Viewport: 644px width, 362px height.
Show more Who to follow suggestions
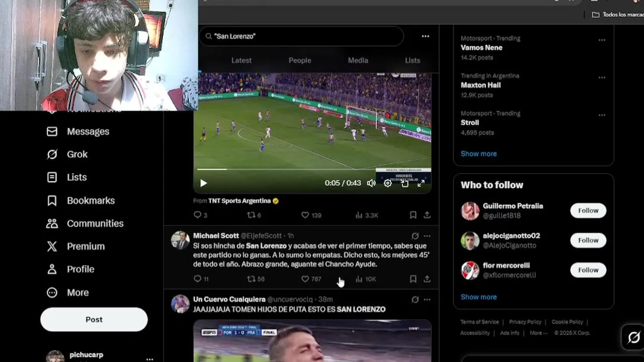pyautogui.click(x=478, y=297)
